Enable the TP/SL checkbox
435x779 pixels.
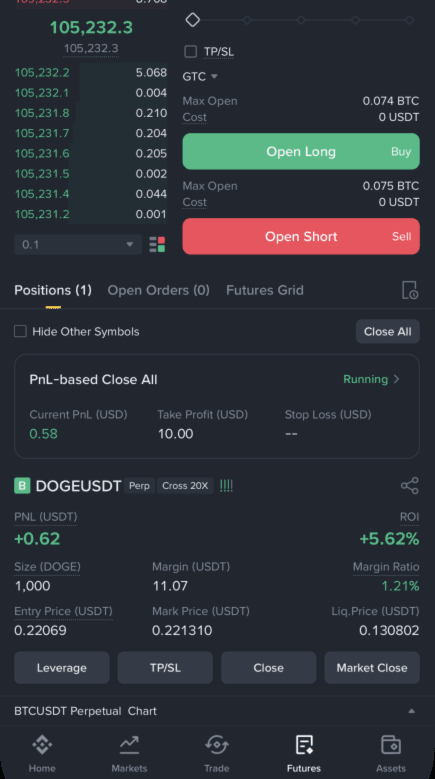point(190,52)
